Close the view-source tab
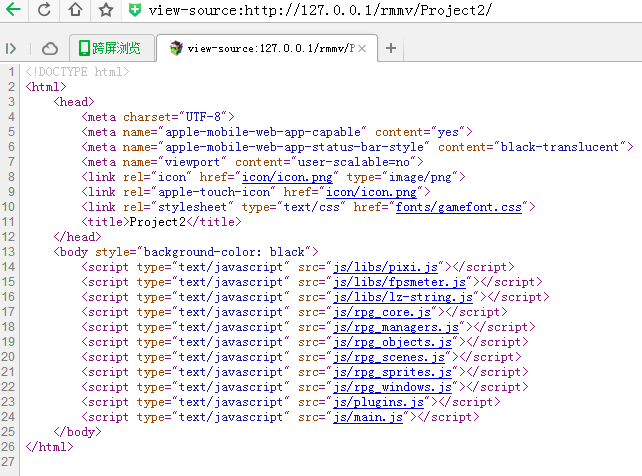 [x=362, y=48]
